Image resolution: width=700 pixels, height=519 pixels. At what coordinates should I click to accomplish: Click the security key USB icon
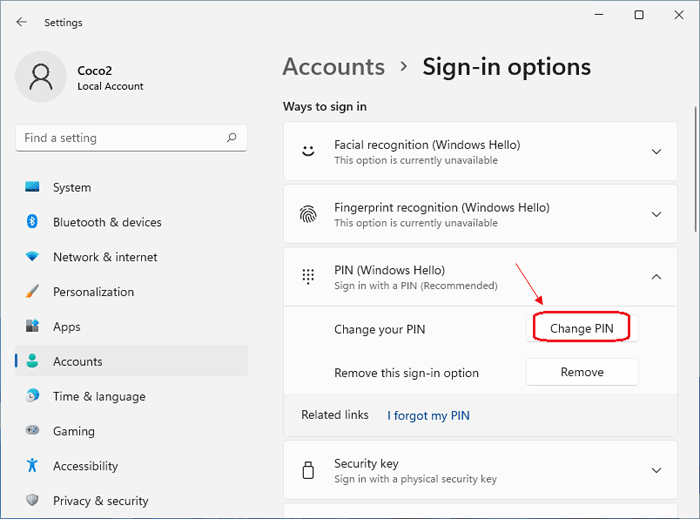coord(308,470)
